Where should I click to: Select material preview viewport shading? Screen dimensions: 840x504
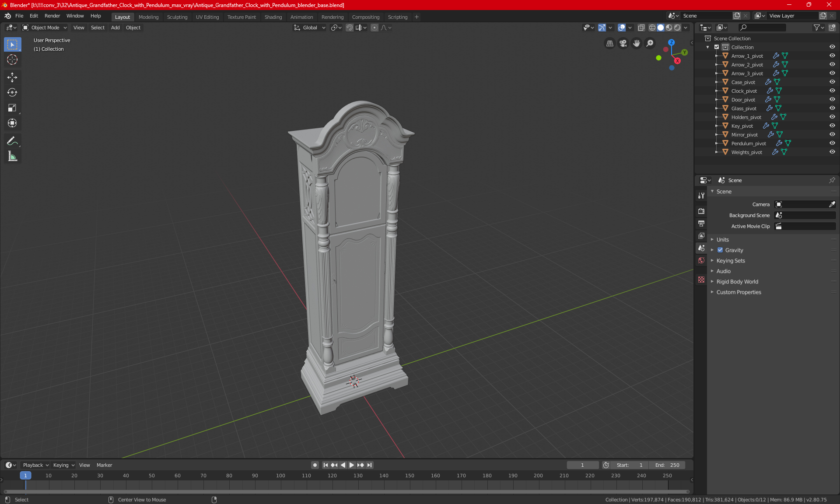tap(669, 28)
